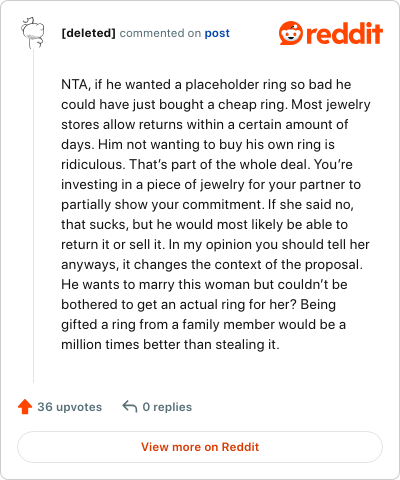Click the 'commented on' text
The width and height of the screenshot is (400, 480).
coord(160,33)
